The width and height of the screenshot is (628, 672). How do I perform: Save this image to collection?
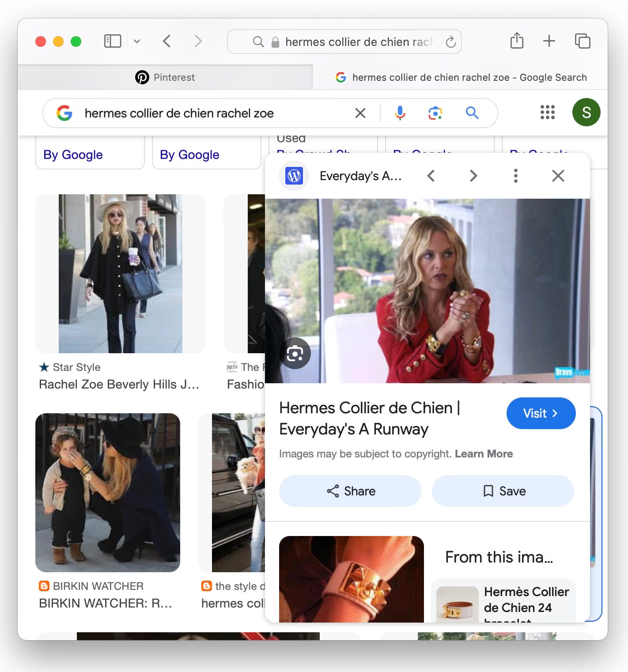click(x=503, y=491)
